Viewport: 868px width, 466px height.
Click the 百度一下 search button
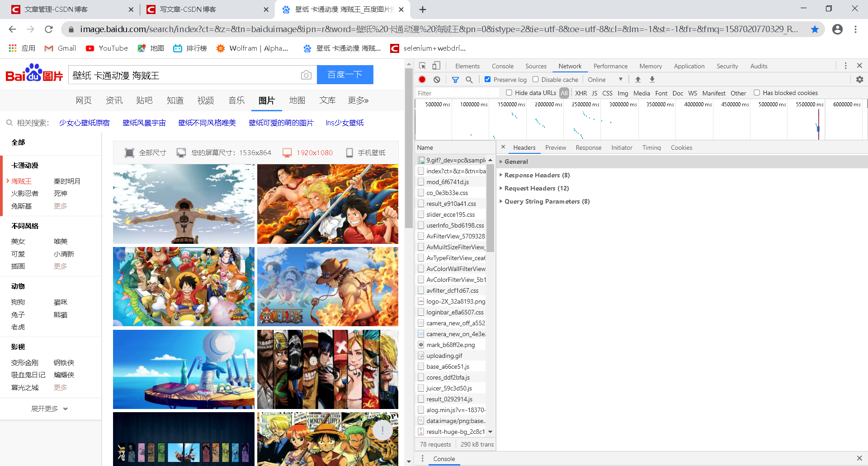tap(345, 75)
